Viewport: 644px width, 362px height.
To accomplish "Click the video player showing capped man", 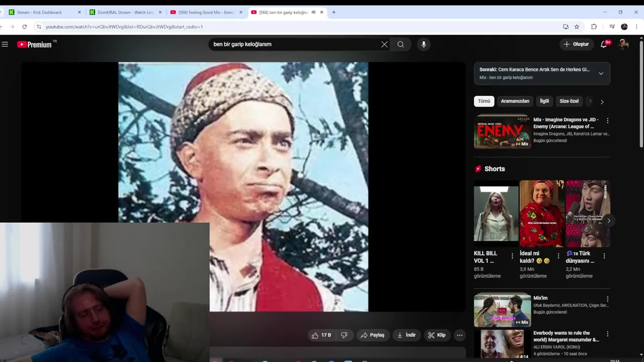I will tap(243, 187).
